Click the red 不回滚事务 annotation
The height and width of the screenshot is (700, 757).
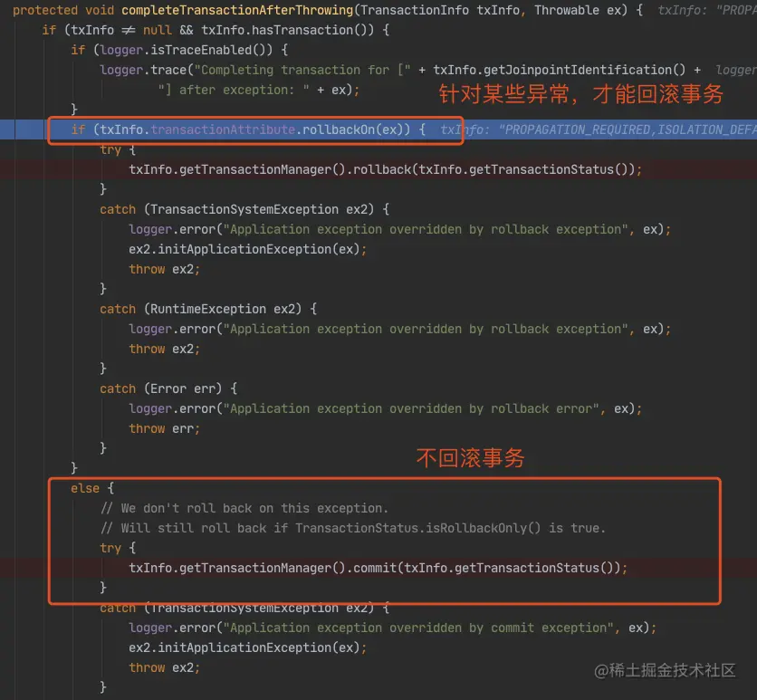point(471,457)
